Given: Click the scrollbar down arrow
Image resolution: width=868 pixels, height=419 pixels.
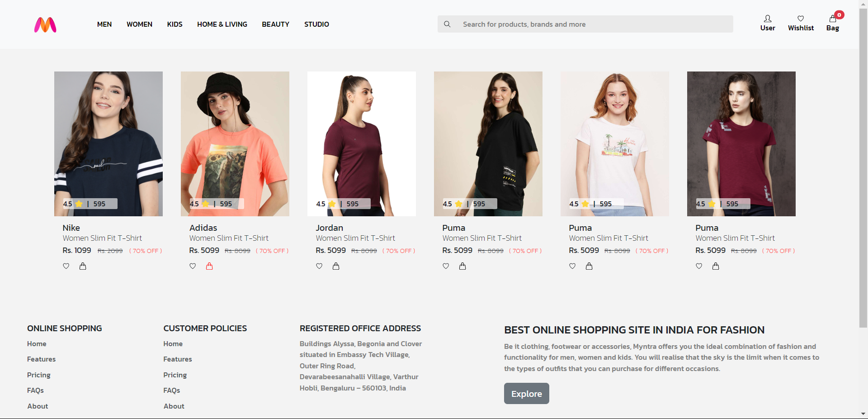Looking at the screenshot, I should coord(863,414).
